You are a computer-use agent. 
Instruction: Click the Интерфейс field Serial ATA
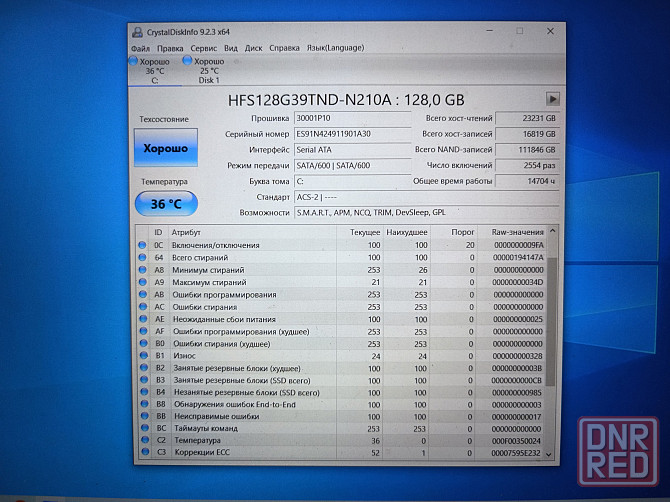coord(353,150)
